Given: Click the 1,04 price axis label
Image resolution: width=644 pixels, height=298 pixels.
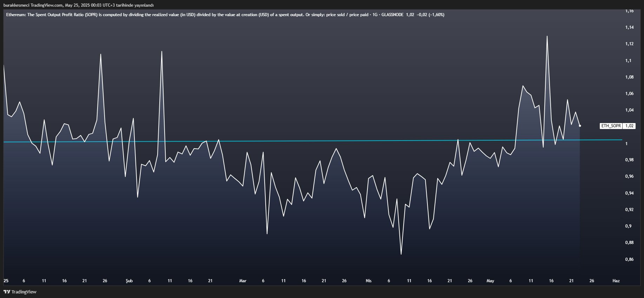Looking at the screenshot, I should [629, 110].
